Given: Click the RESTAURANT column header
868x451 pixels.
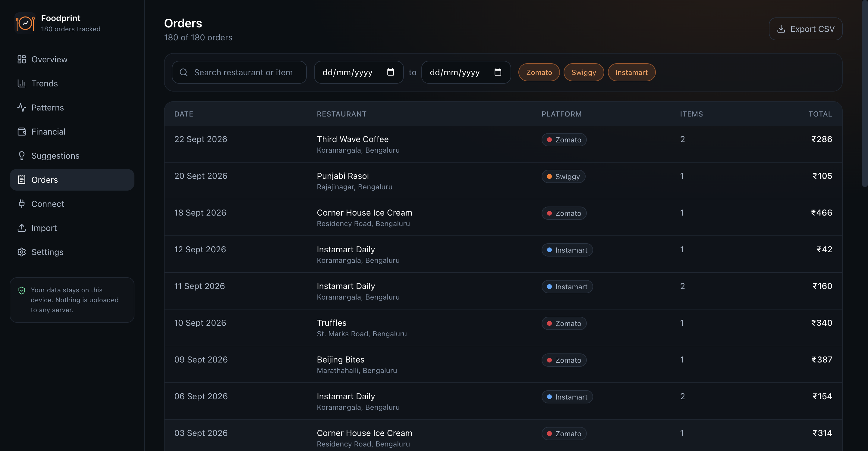Looking at the screenshot, I should point(341,114).
